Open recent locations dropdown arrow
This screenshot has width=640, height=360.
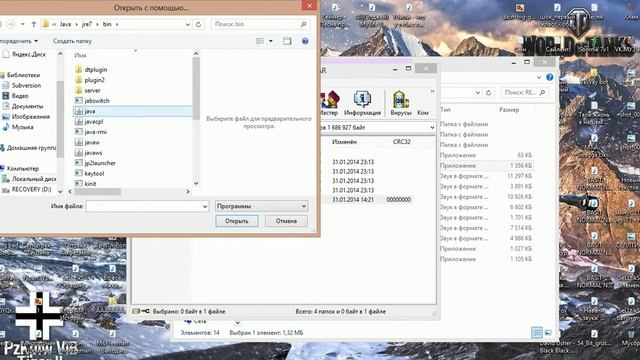point(23,24)
